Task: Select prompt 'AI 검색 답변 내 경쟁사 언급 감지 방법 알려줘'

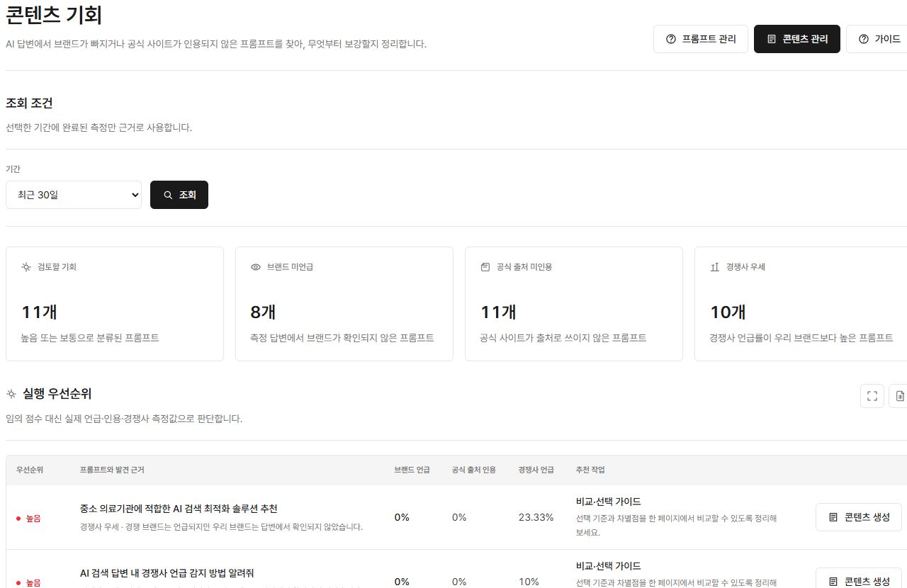Action: coord(167,573)
